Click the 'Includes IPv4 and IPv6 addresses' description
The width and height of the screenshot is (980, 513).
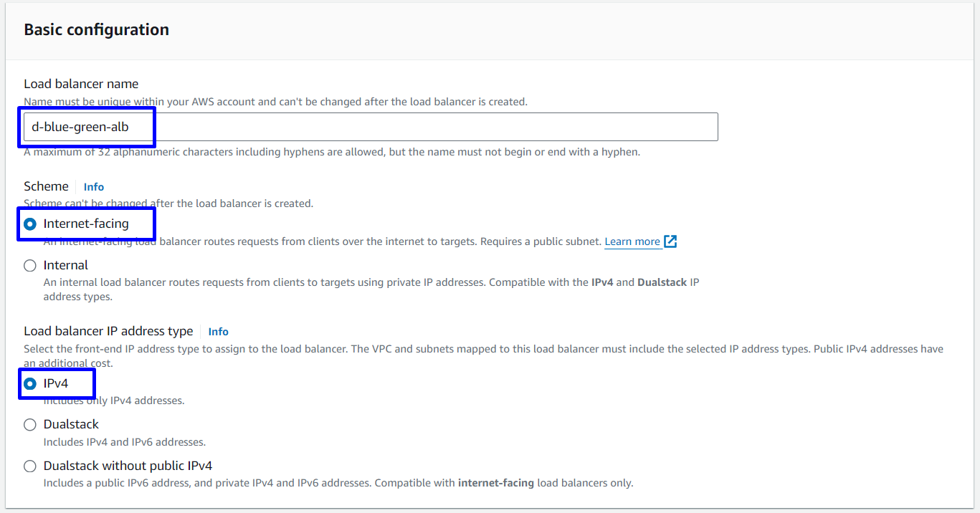[x=125, y=442]
